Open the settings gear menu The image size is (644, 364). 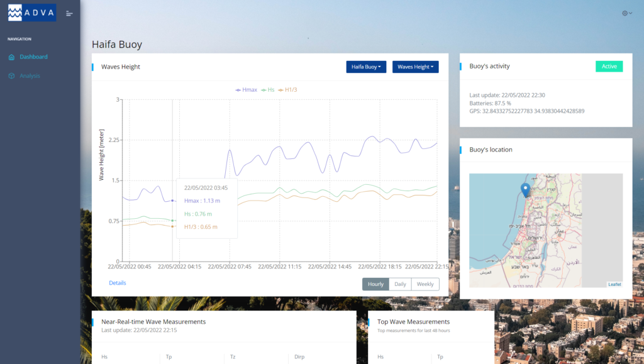tap(626, 13)
